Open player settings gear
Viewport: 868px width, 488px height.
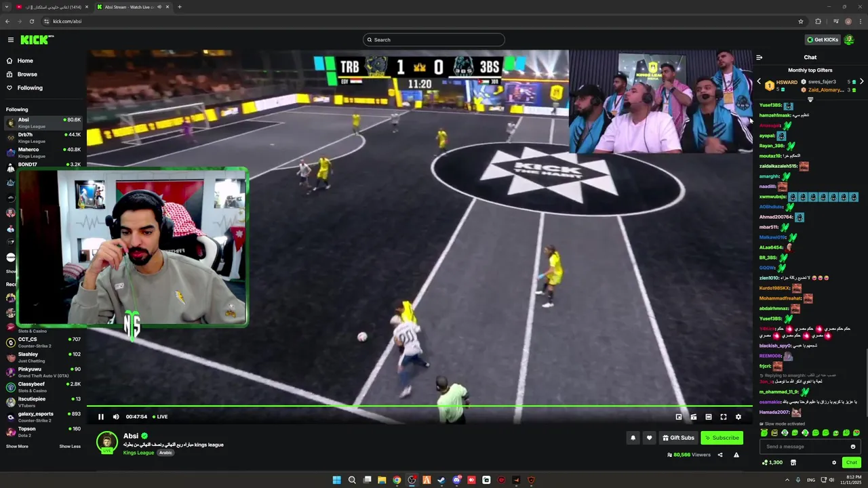[x=738, y=417]
